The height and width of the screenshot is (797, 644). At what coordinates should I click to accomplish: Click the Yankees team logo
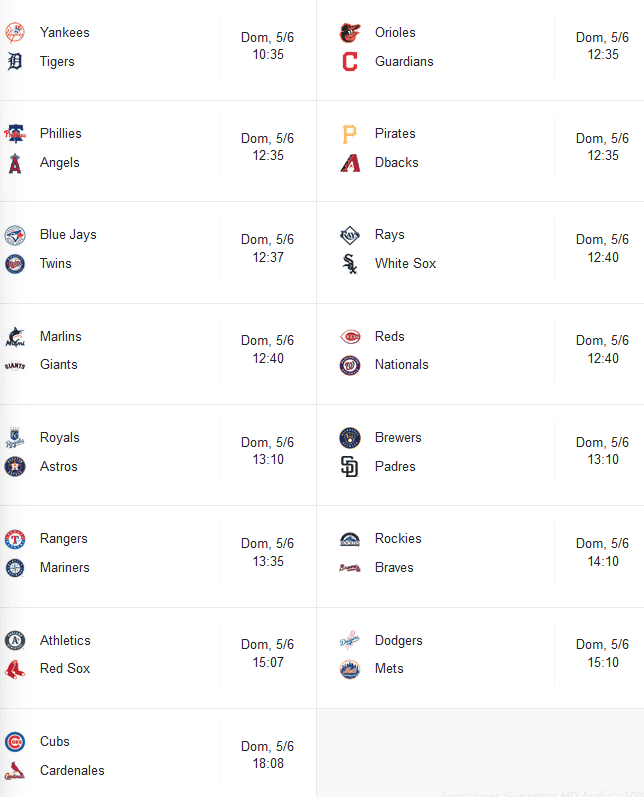(15, 33)
